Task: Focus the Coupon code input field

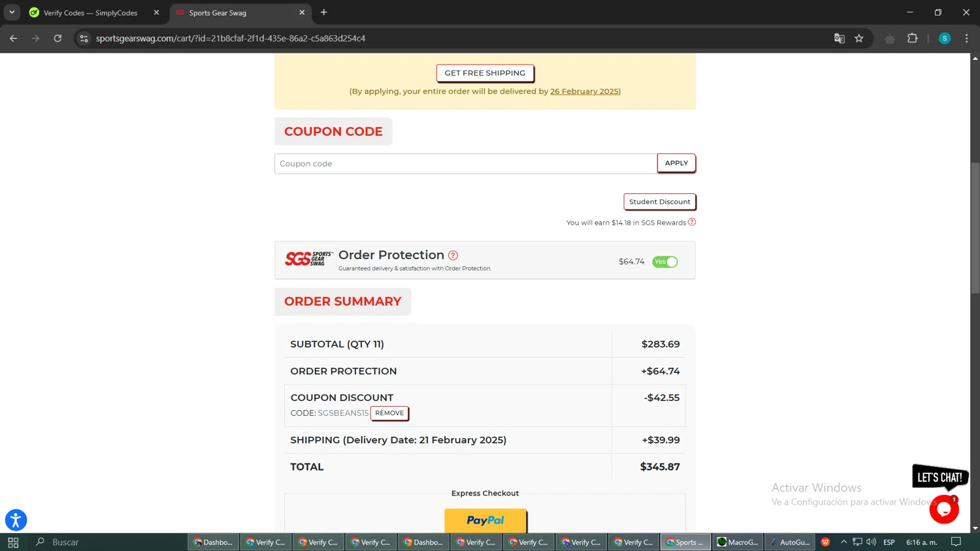Action: point(465,164)
